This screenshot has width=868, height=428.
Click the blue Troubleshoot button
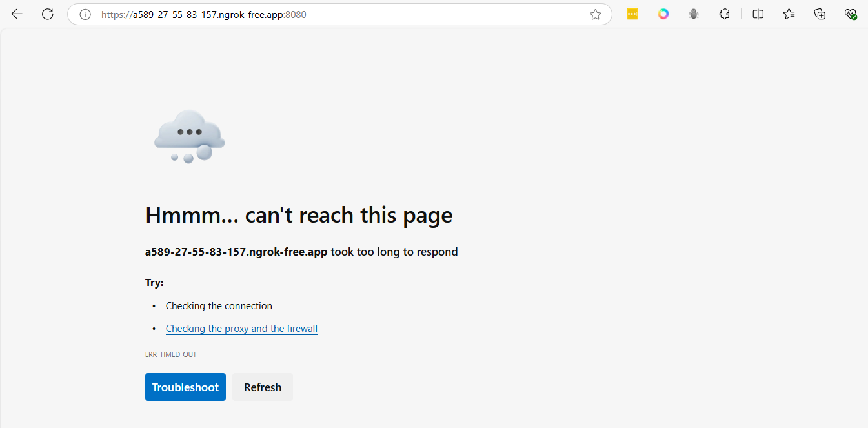[185, 387]
